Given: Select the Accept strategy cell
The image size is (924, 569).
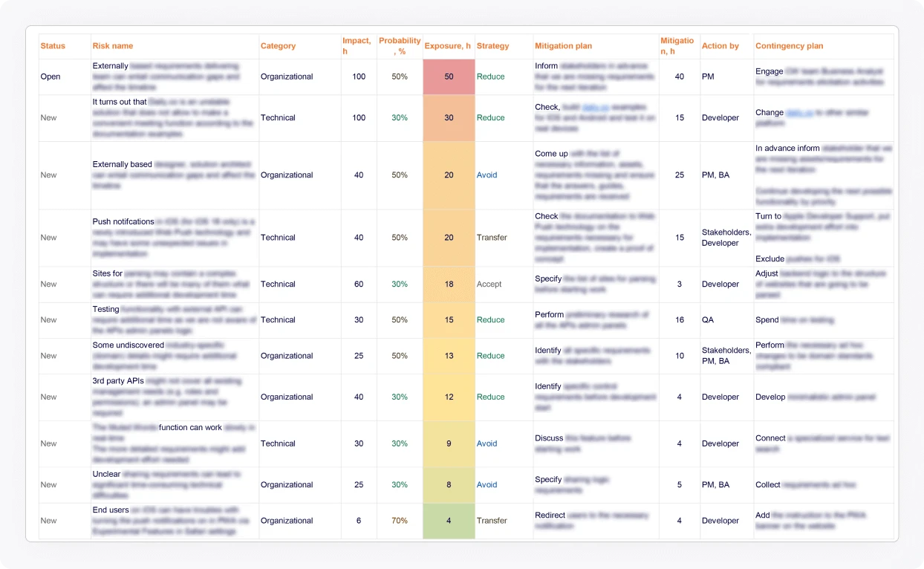Looking at the screenshot, I should click(489, 284).
